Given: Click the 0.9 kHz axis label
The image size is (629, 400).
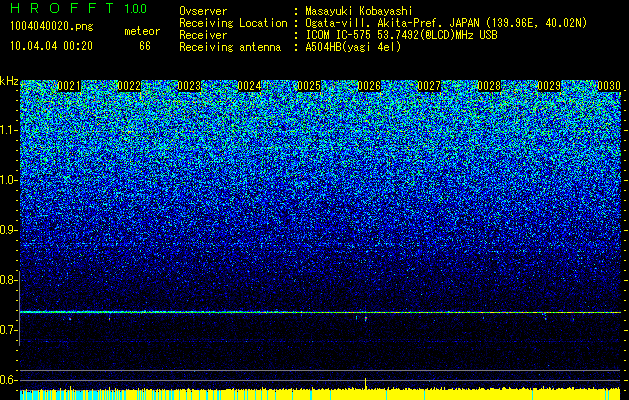Looking at the screenshot, I should (x=8, y=230).
